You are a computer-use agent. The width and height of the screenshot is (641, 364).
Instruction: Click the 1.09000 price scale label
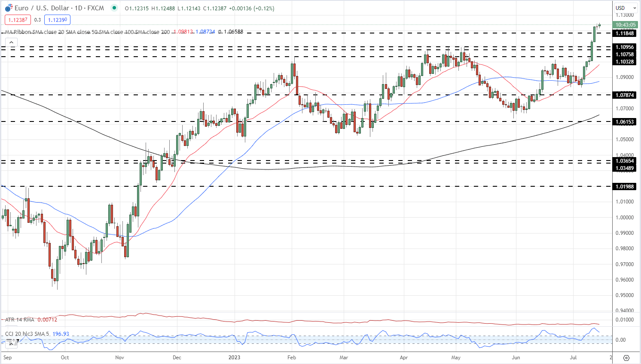click(625, 77)
